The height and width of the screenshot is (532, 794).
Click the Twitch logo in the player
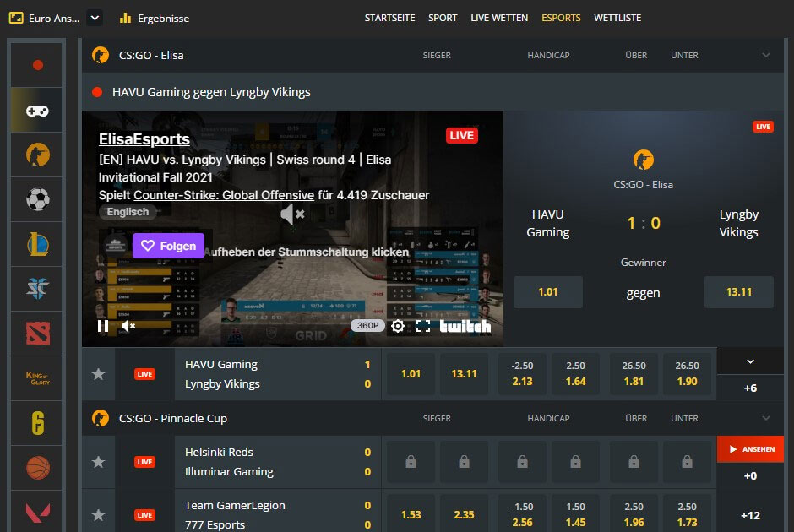pyautogui.click(x=465, y=326)
